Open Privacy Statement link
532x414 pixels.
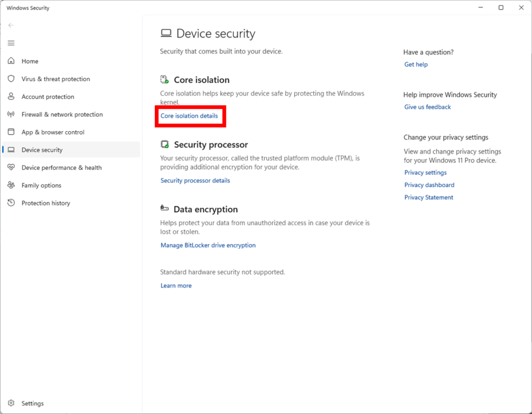pyautogui.click(x=429, y=197)
